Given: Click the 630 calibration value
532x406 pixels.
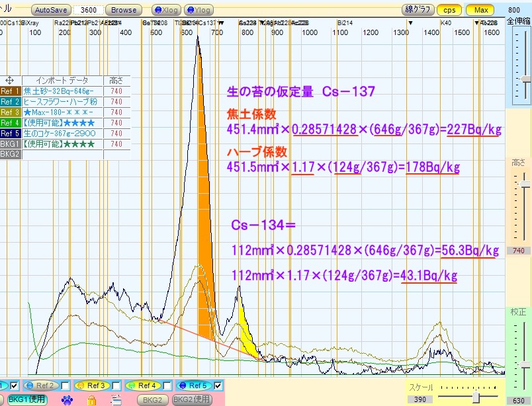Looking at the screenshot, I should pos(518,401).
